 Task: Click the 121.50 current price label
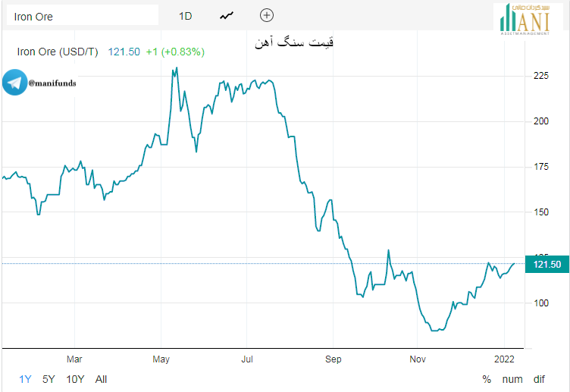pos(547,264)
